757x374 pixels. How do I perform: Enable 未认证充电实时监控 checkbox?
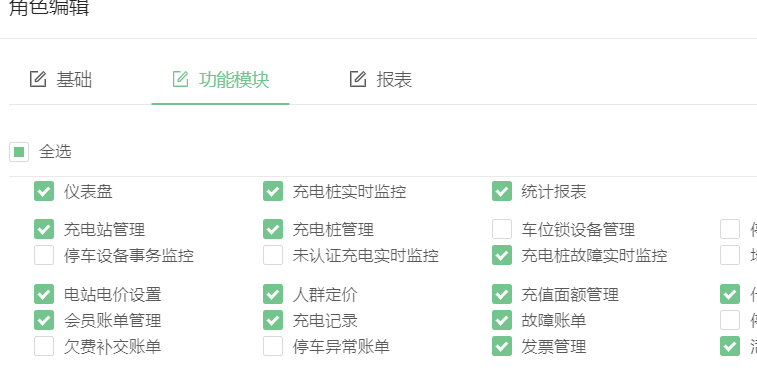(x=273, y=255)
